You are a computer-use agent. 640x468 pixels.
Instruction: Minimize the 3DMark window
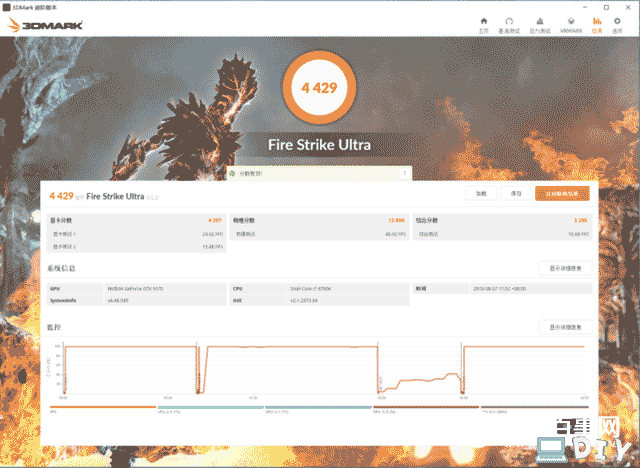click(585, 7)
